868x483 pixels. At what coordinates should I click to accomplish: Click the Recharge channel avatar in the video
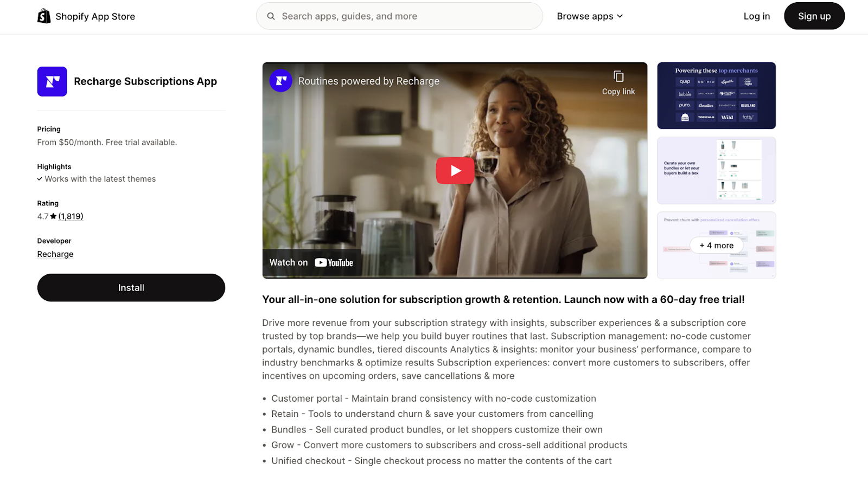coord(281,81)
